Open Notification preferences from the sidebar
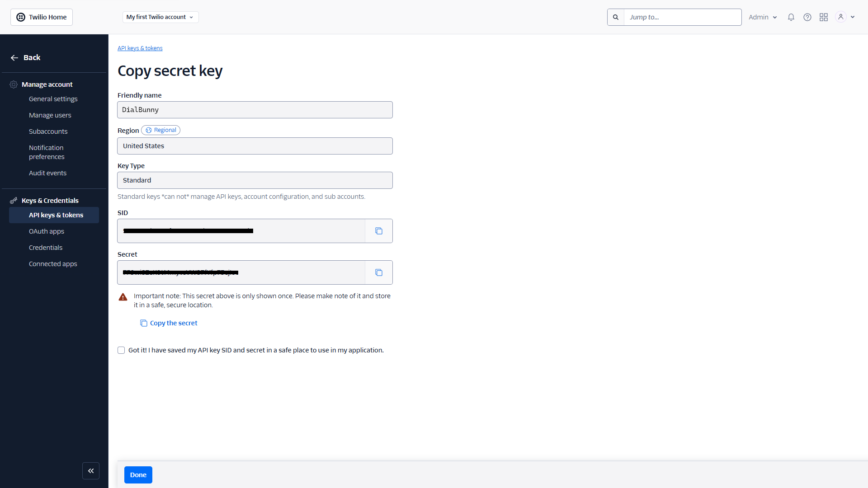The width and height of the screenshot is (868, 488). click(x=46, y=152)
